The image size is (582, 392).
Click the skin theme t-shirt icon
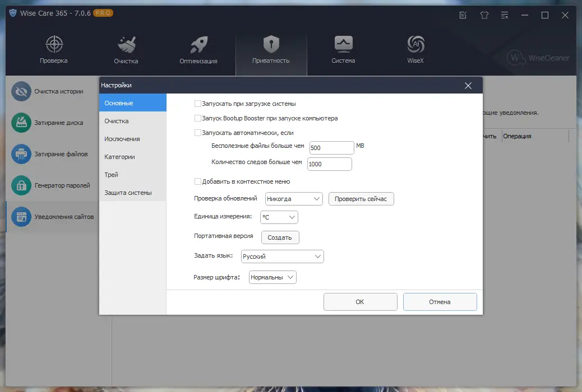[483, 15]
